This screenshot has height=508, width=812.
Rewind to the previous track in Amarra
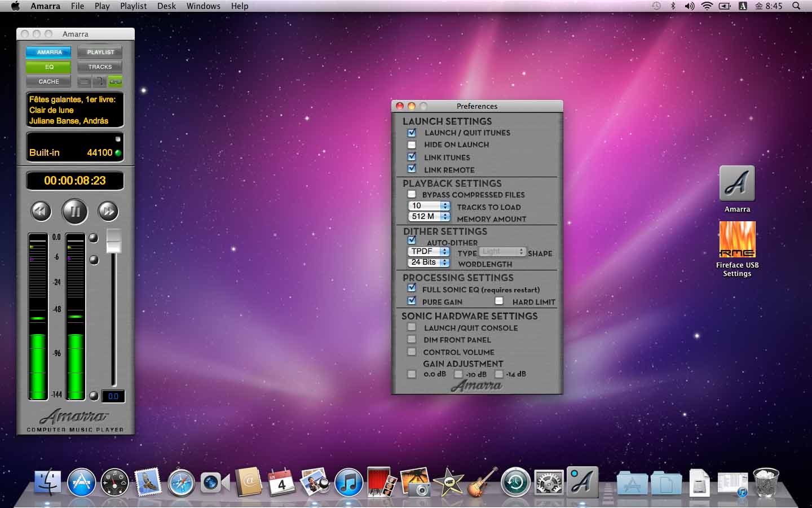point(41,212)
